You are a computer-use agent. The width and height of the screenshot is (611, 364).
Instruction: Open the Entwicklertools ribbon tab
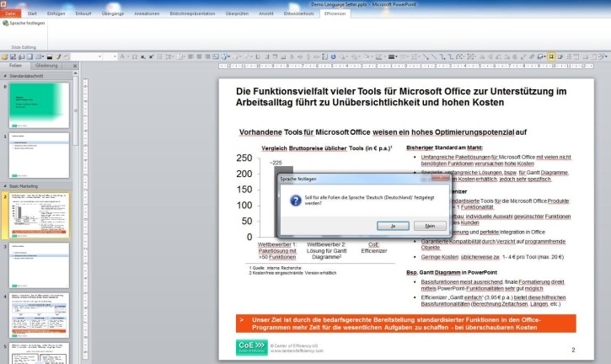(299, 13)
